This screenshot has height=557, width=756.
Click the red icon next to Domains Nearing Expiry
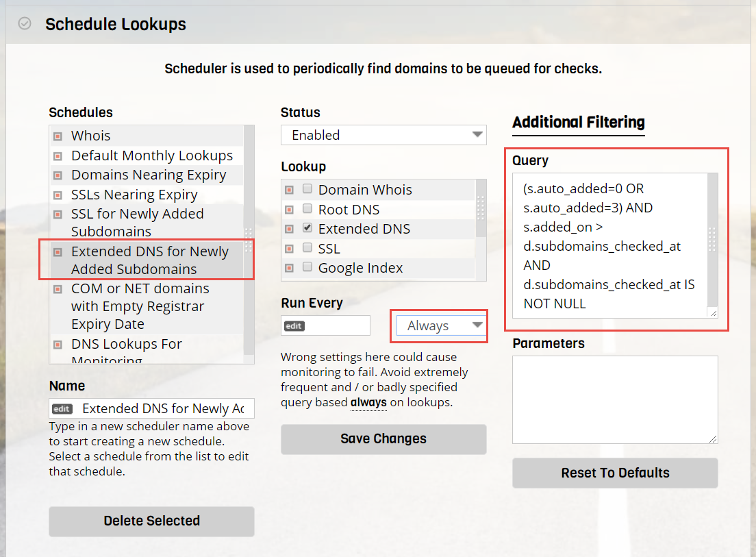coord(58,175)
